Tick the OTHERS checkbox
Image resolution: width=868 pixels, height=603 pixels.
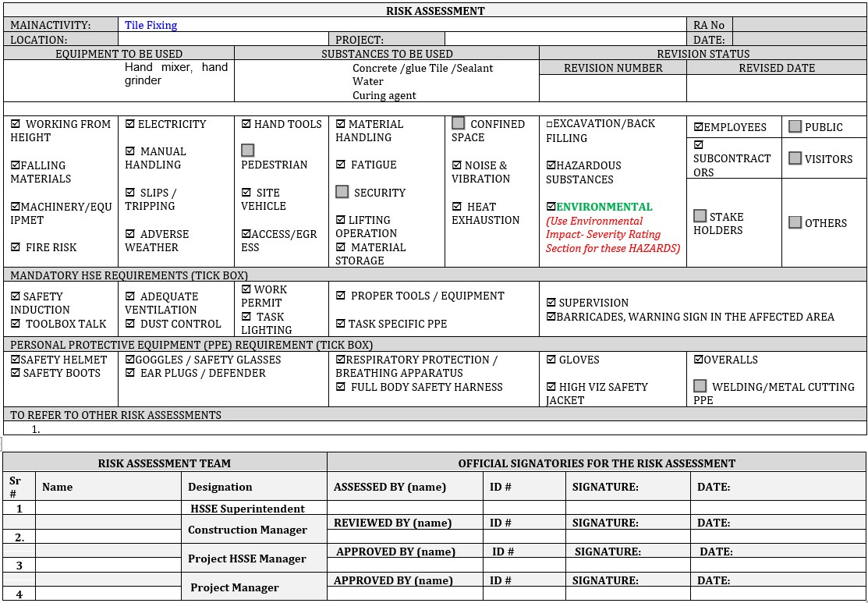pos(795,223)
